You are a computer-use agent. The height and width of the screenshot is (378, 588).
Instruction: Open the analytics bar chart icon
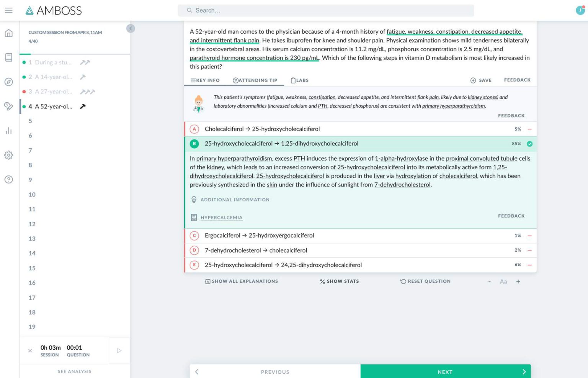point(8,131)
